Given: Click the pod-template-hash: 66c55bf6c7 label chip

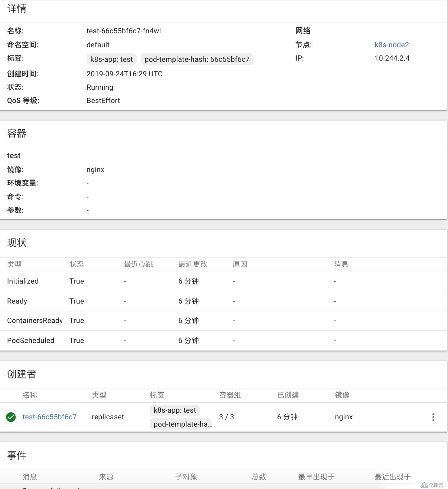Looking at the screenshot, I should (197, 59).
